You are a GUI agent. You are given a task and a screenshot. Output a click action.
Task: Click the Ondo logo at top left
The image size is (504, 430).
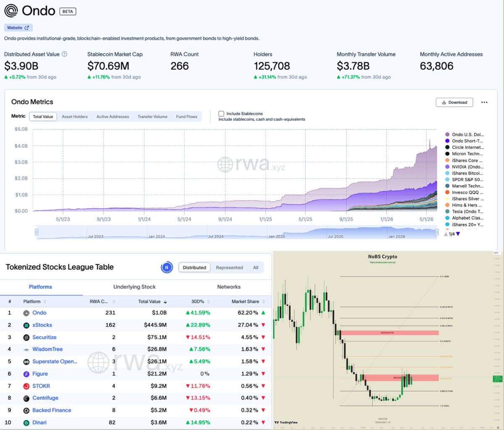click(x=11, y=11)
